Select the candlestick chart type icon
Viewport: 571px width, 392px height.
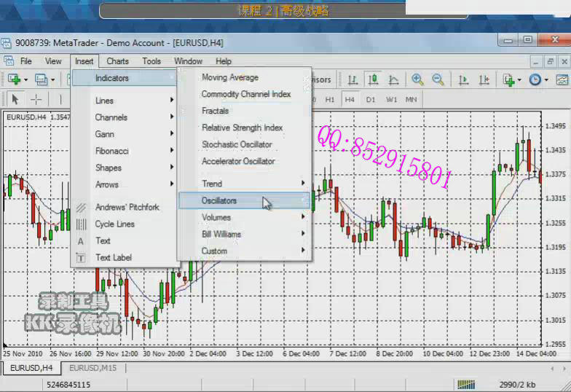(x=373, y=79)
